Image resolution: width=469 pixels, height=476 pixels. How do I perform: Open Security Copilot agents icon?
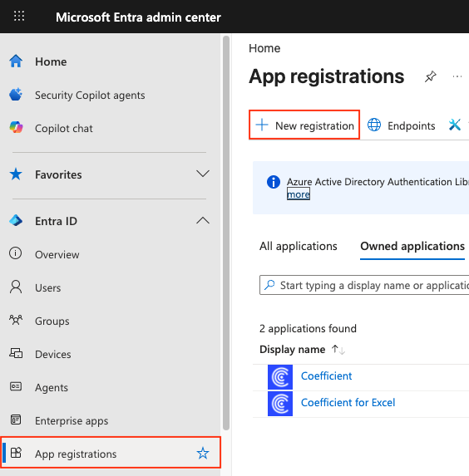pyautogui.click(x=16, y=95)
